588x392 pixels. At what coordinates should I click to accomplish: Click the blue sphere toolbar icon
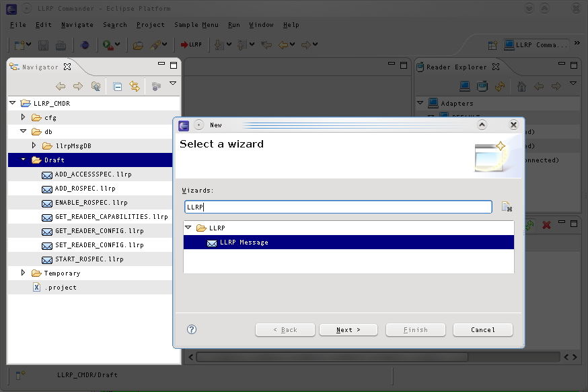tap(85, 45)
